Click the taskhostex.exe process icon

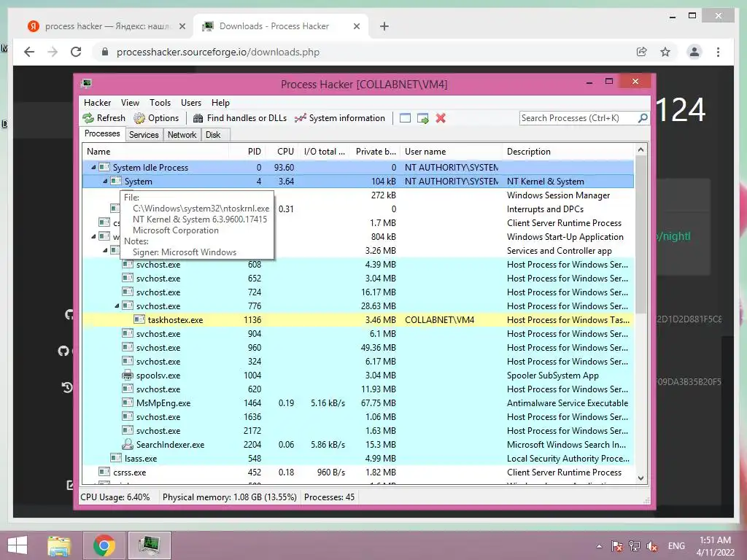click(x=139, y=319)
